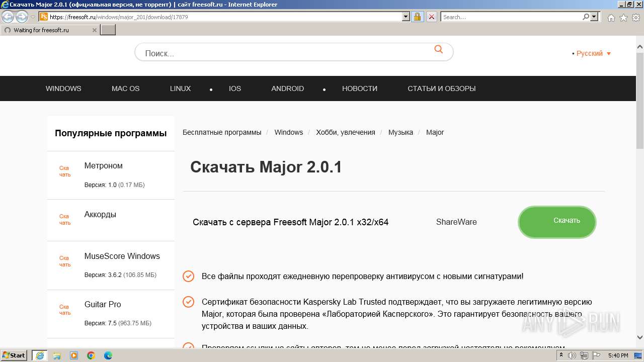Click the green Скачать download button
The image size is (644, 362).
(x=557, y=222)
